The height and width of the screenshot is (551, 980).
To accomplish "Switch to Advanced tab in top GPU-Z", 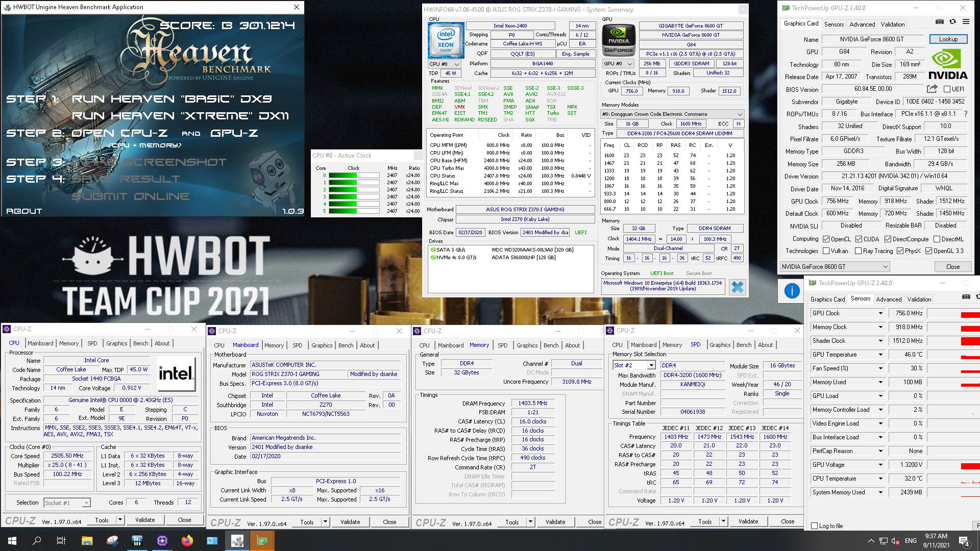I will (x=862, y=24).
